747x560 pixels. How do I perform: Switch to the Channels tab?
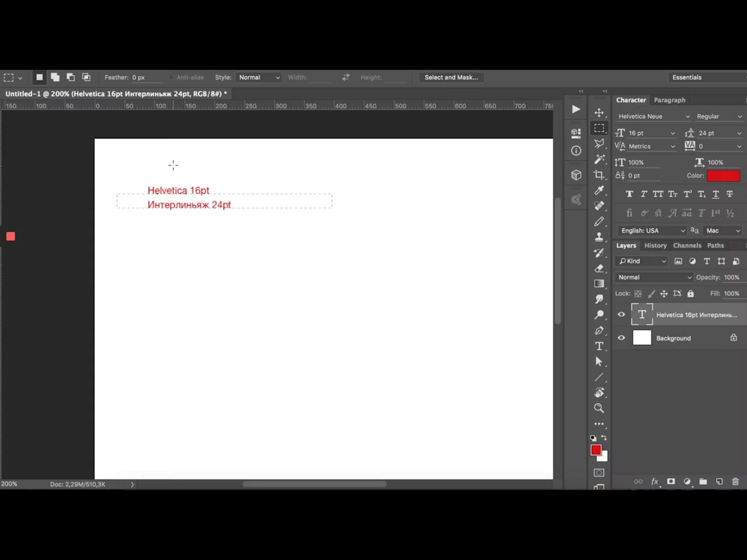pos(687,246)
